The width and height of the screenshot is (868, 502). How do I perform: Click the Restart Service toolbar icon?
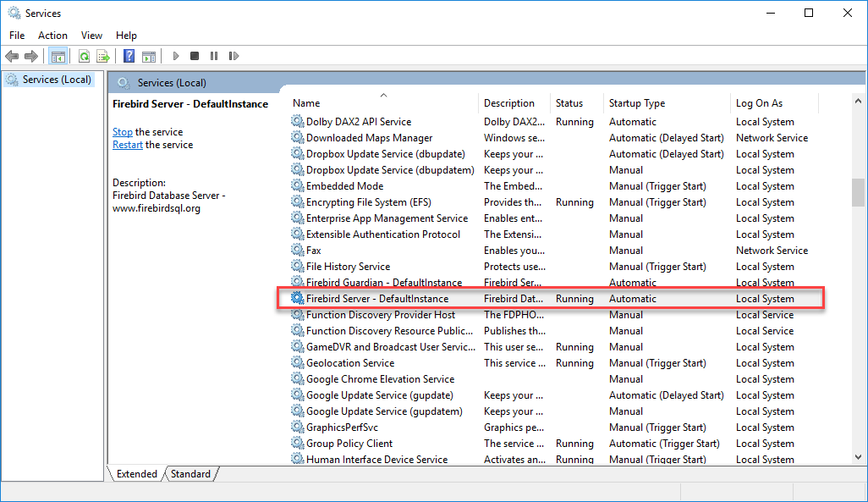pyautogui.click(x=233, y=56)
